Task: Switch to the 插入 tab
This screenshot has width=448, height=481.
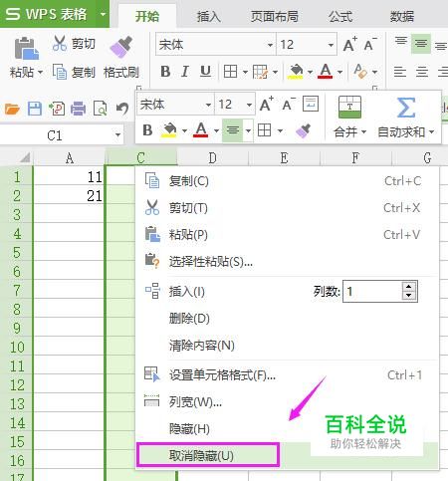Action: (x=209, y=16)
